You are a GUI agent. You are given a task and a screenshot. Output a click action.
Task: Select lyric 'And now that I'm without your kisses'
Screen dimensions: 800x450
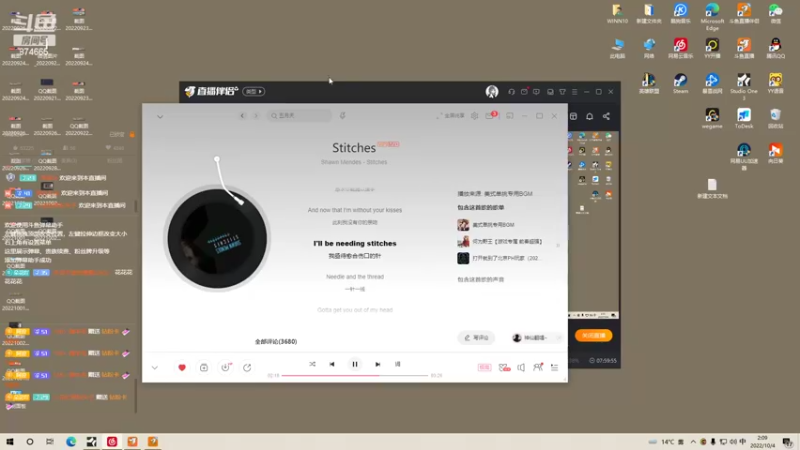pos(355,210)
